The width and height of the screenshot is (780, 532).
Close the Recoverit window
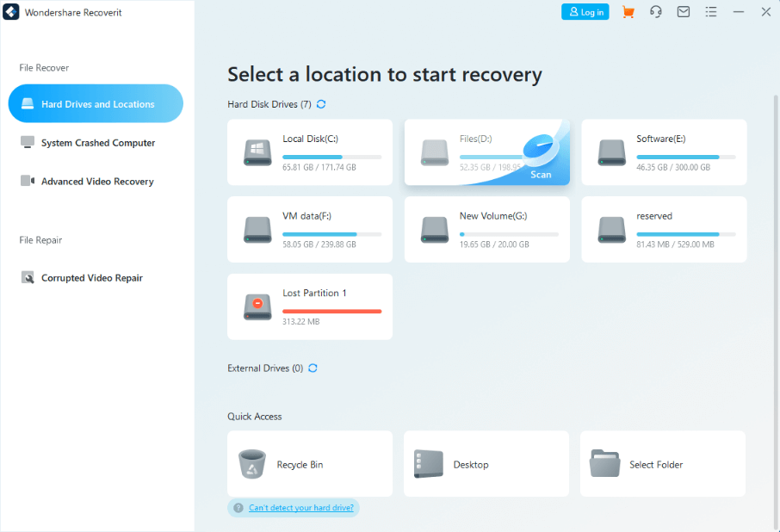[x=766, y=12]
